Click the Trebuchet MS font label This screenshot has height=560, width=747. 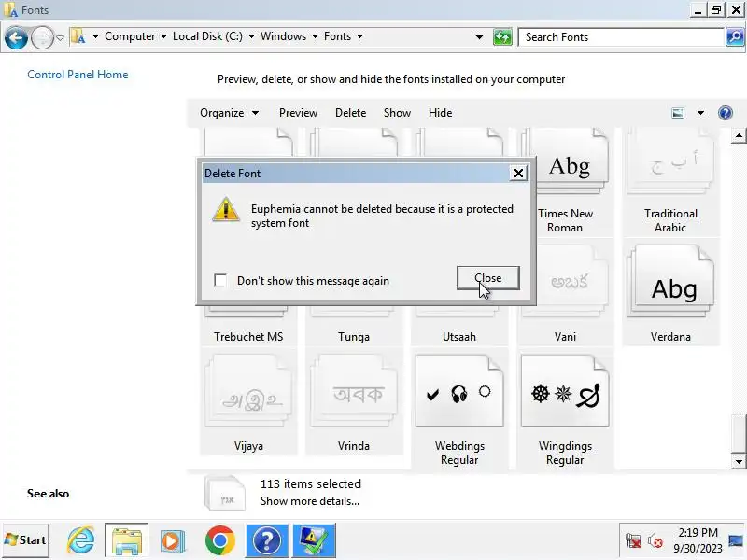click(248, 337)
